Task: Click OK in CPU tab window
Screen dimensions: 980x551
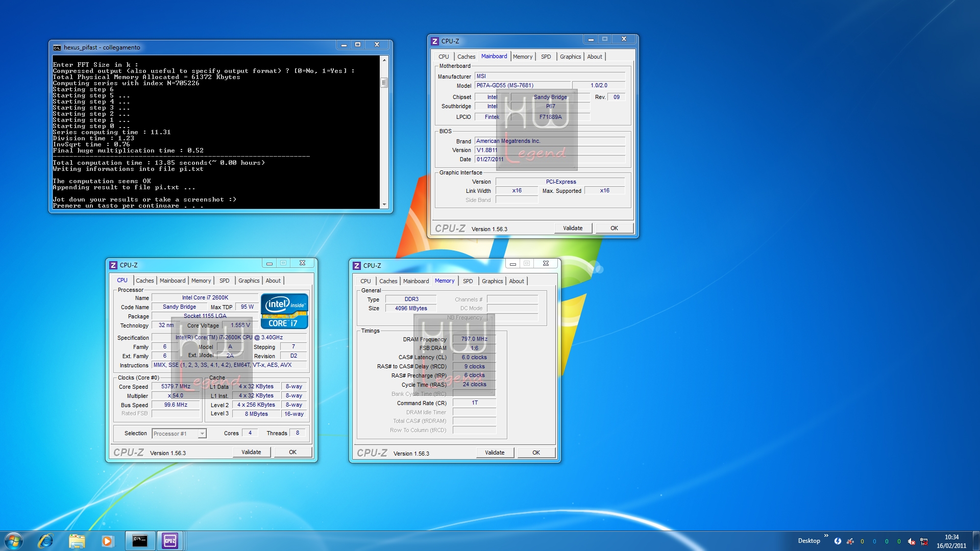Action: coord(292,452)
